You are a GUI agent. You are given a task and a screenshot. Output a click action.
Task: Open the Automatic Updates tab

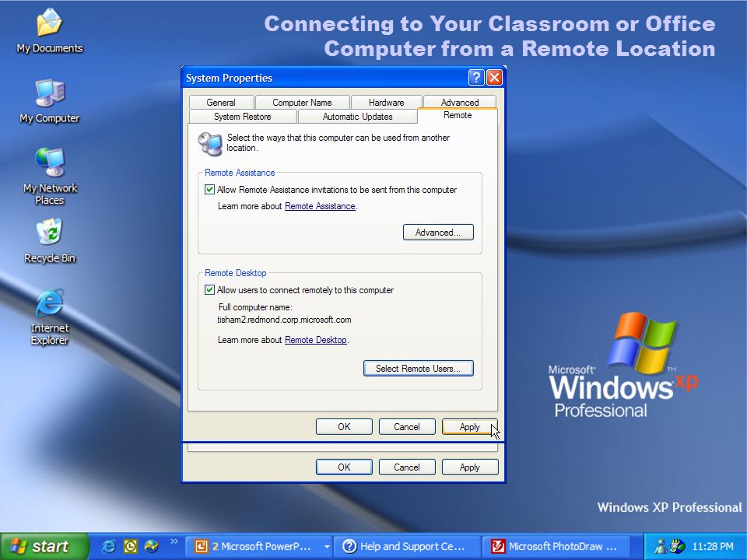pos(357,117)
